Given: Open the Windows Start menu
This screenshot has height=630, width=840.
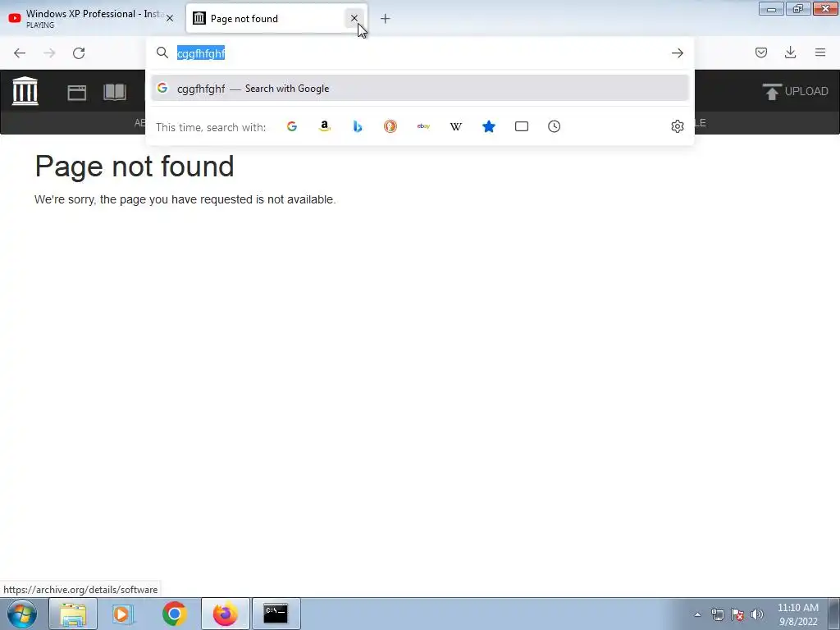Looking at the screenshot, I should pos(22,614).
